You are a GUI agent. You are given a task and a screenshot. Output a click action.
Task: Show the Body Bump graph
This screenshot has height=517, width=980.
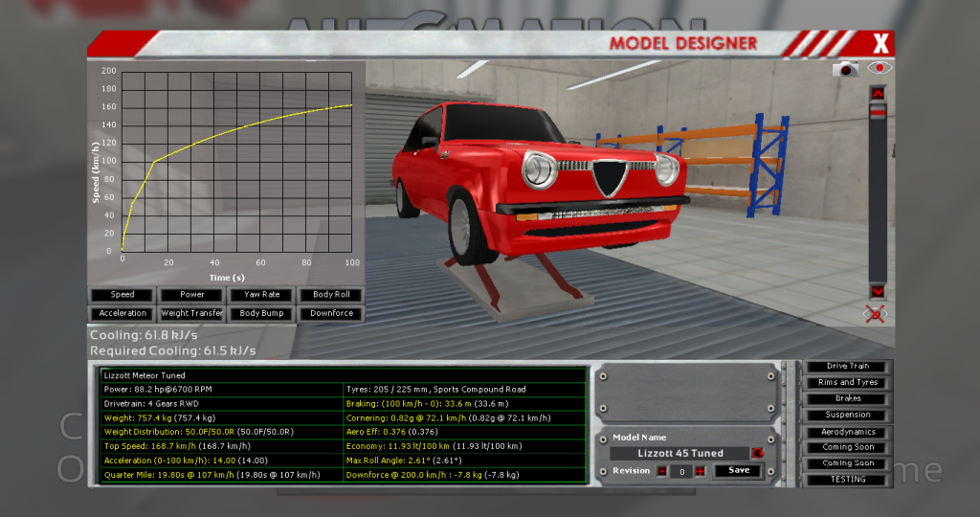pos(262,313)
